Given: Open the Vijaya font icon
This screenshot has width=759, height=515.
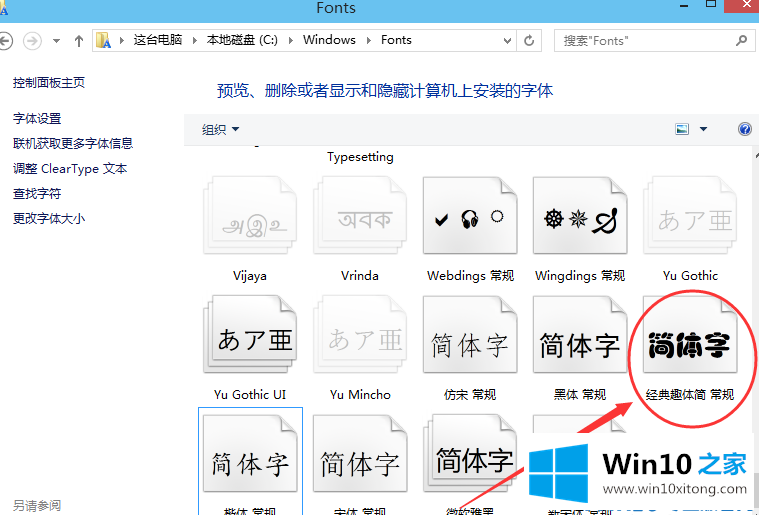Looking at the screenshot, I should pyautogui.click(x=250, y=220).
